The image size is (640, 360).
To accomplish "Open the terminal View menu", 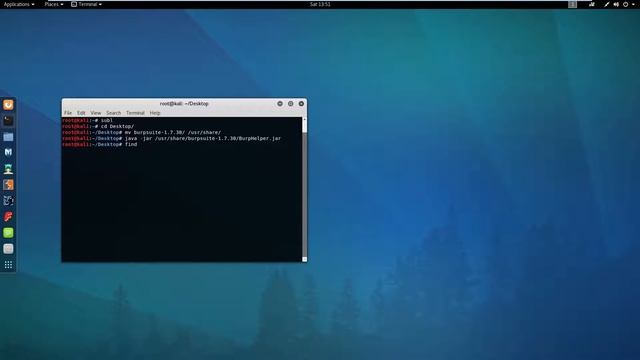I will click(x=96, y=113).
